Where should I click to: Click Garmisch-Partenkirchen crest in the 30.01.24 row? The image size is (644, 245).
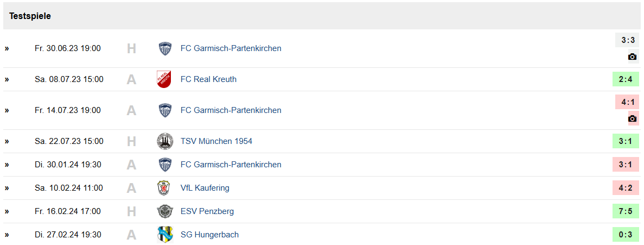pos(165,165)
